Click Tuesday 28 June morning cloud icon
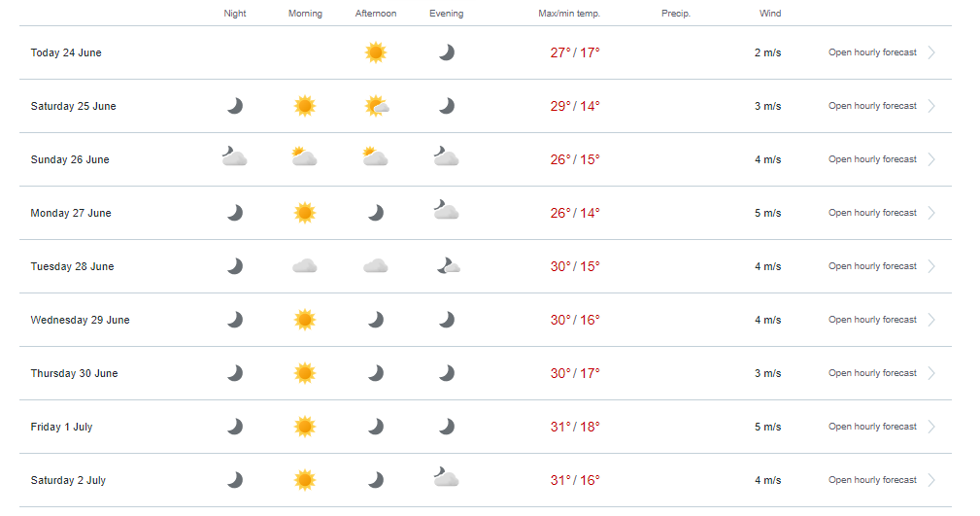Image resolution: width=980 pixels, height=516 pixels. 305,266
